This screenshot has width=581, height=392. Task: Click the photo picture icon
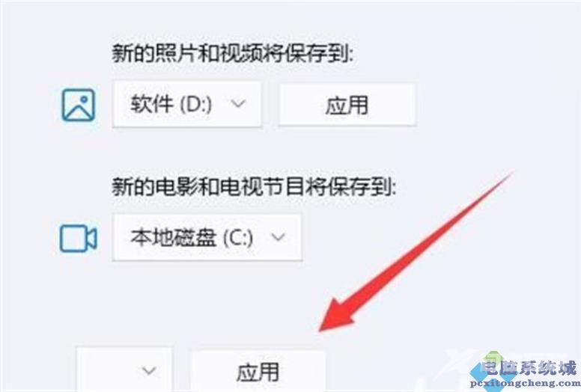coord(78,105)
